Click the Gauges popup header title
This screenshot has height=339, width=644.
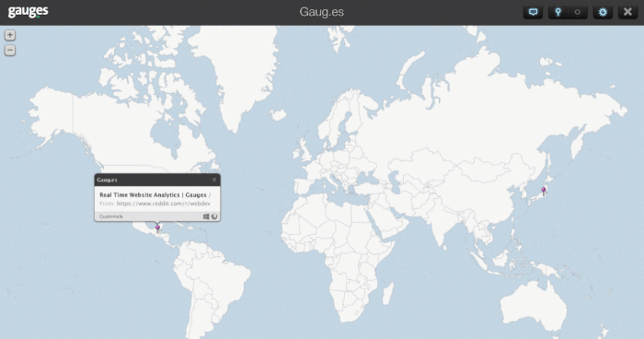tap(107, 180)
